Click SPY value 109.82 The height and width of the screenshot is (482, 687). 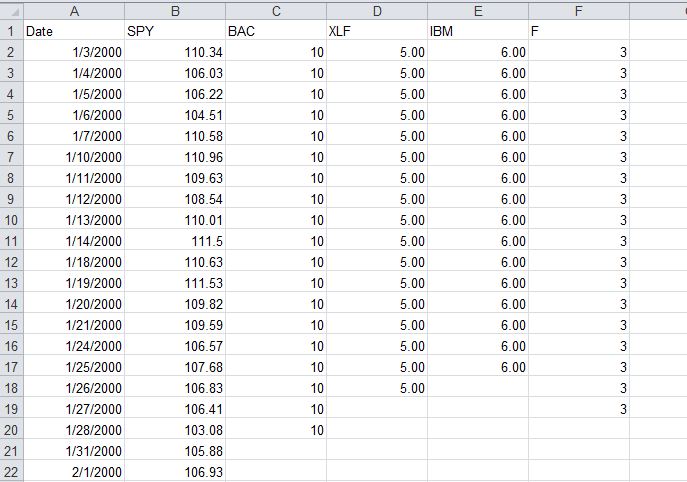pyautogui.click(x=175, y=304)
